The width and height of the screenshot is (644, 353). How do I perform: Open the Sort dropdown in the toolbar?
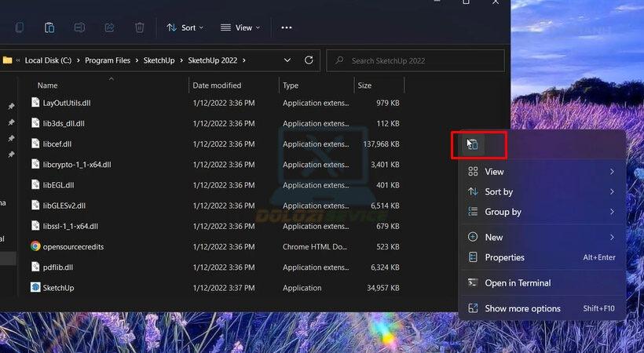(185, 27)
